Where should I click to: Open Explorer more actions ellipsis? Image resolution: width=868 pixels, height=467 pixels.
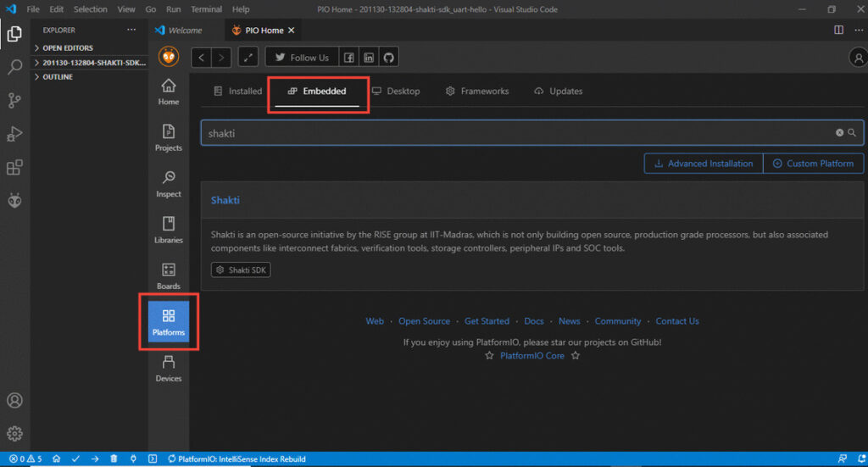click(x=131, y=30)
